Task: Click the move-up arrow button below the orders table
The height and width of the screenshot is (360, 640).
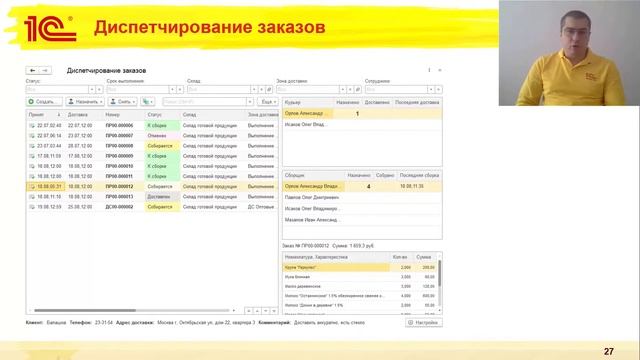Action: 257,311
